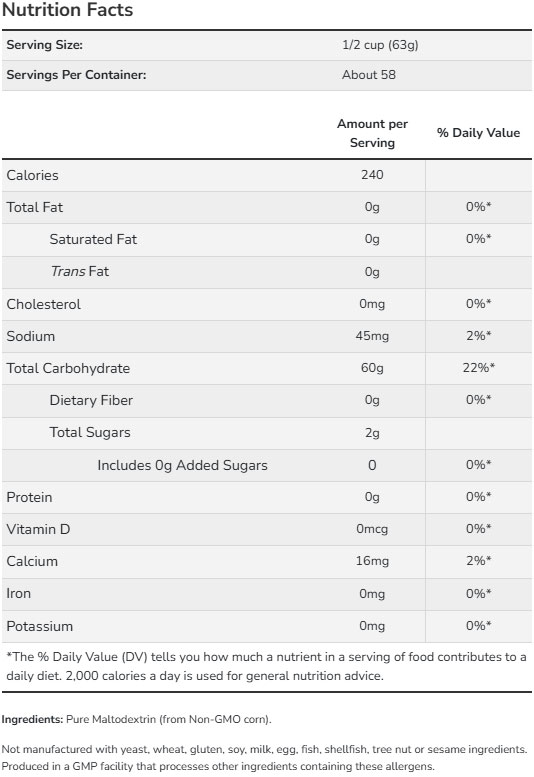This screenshot has width=534, height=777.
Task: Select the Total Carbohydrate row label
Action: coord(68,368)
